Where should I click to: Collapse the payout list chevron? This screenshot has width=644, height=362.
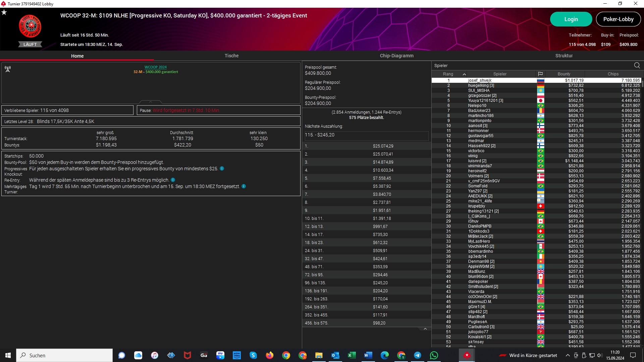[x=425, y=329]
